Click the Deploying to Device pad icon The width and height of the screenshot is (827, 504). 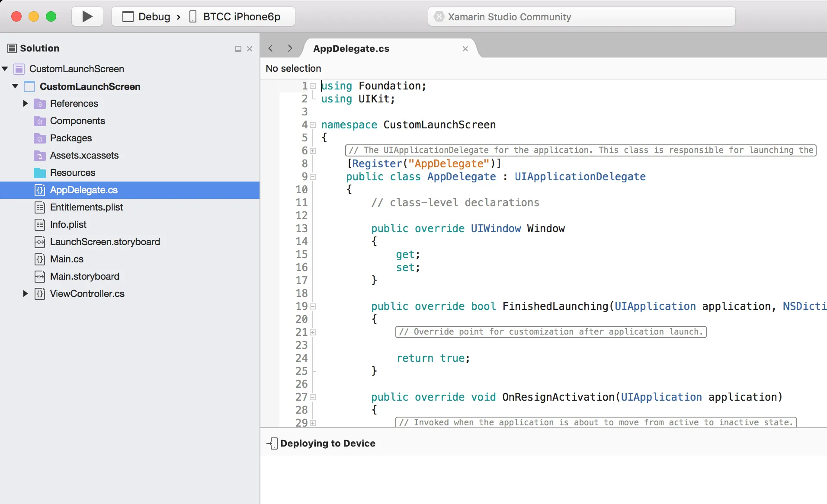tap(272, 443)
